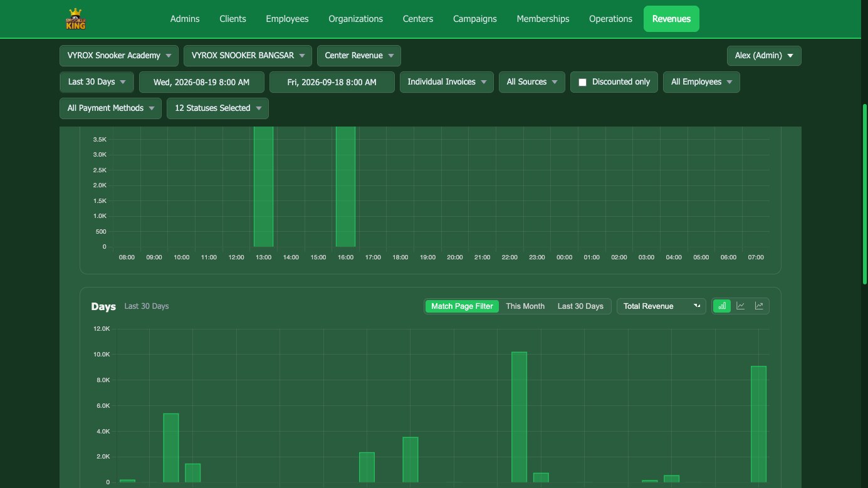
Task: Open the All Payment Methods dropdown
Action: click(x=110, y=108)
